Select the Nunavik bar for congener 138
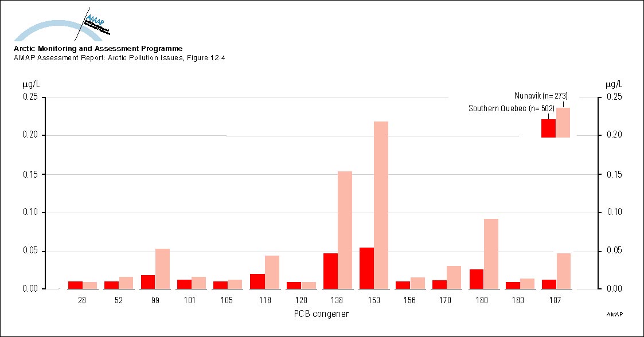This screenshot has width=644, height=337. point(345,229)
